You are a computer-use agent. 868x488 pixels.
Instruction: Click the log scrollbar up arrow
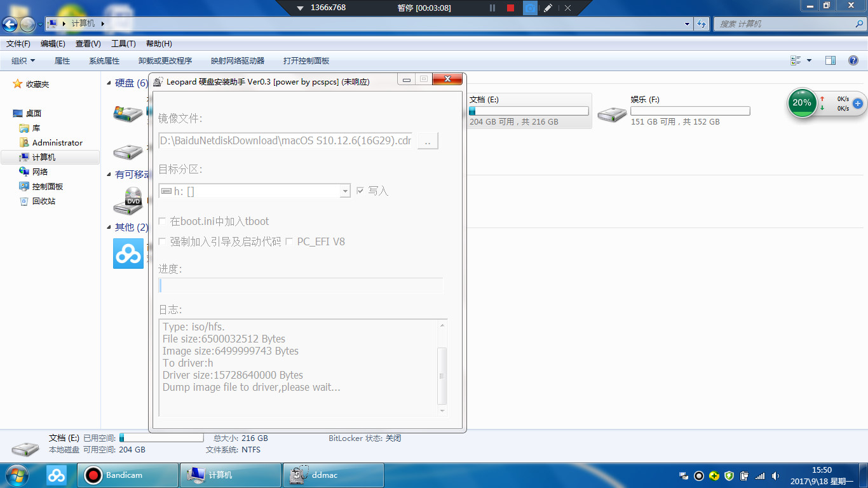442,325
